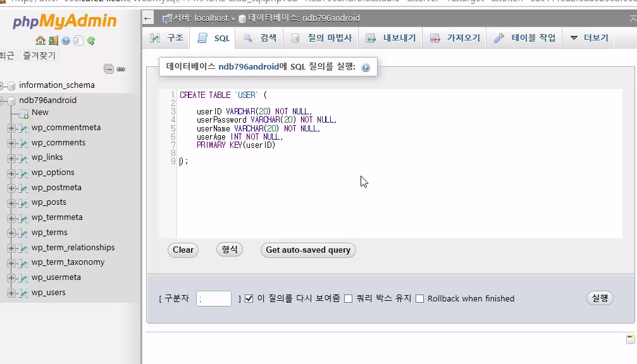Open the 테이블 작업 tab
The height and width of the screenshot is (364, 637).
tap(524, 38)
